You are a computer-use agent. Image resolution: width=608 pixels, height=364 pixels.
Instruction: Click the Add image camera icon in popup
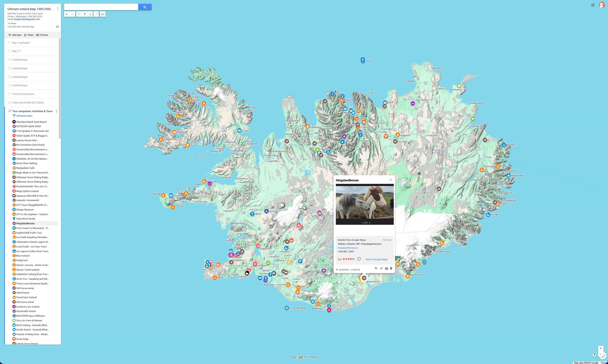387,269
